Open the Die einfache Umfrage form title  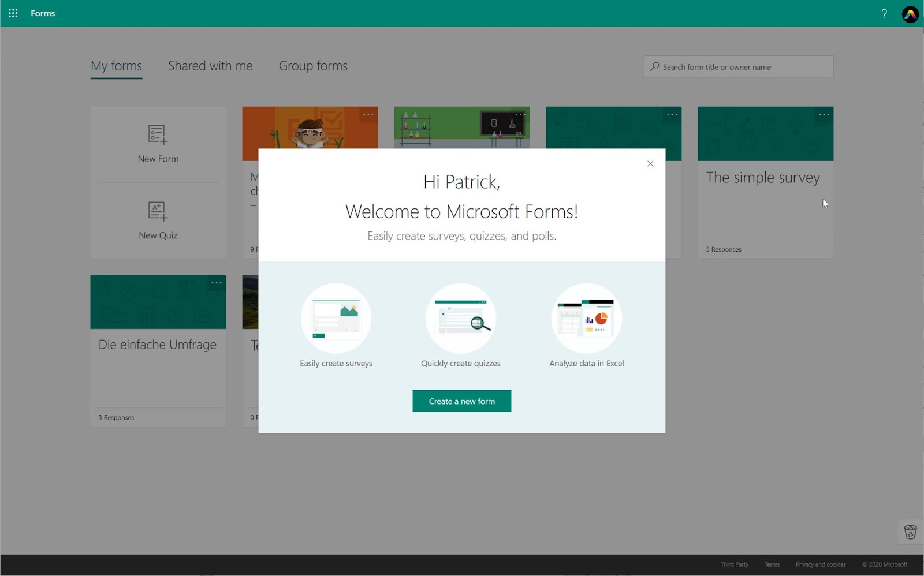[x=158, y=345]
